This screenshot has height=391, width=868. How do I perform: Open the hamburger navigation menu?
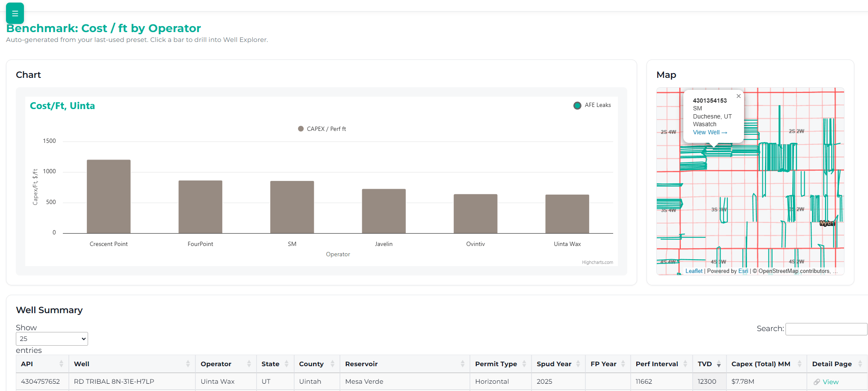click(15, 13)
